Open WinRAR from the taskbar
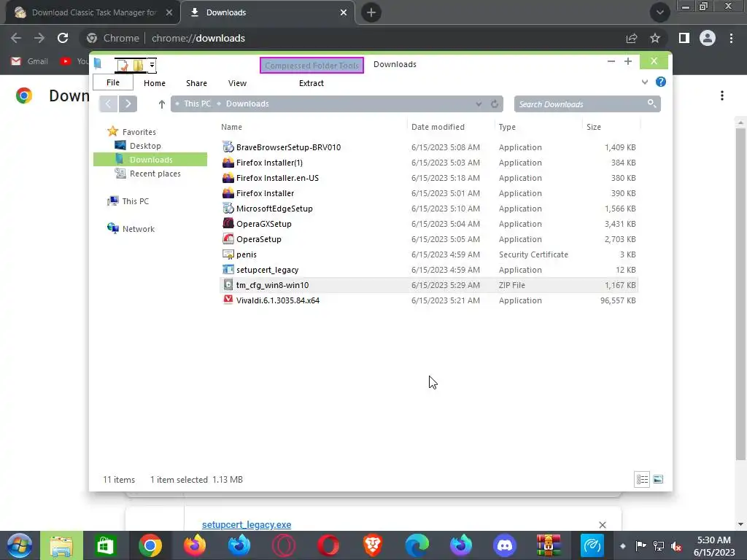The width and height of the screenshot is (747, 560). pos(549,545)
